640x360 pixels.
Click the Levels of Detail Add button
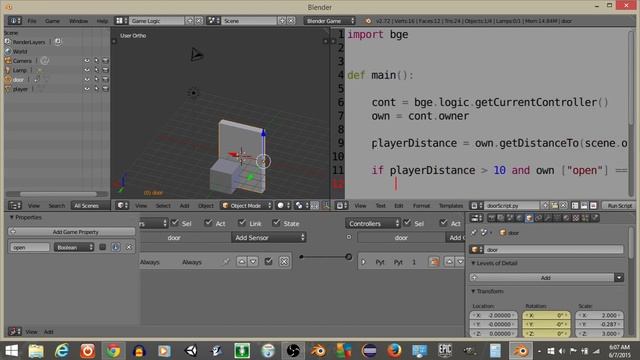(542, 278)
